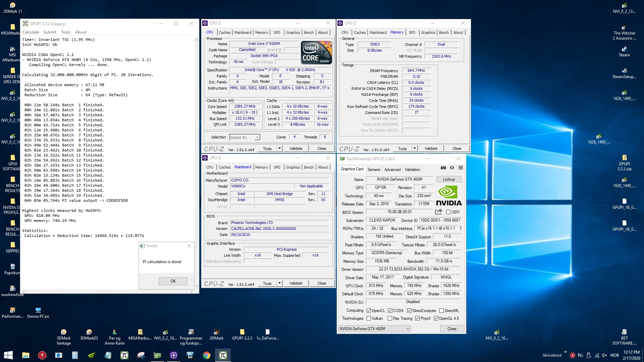
Task: Open the Submit menu in GPUPI
Action: point(50,32)
